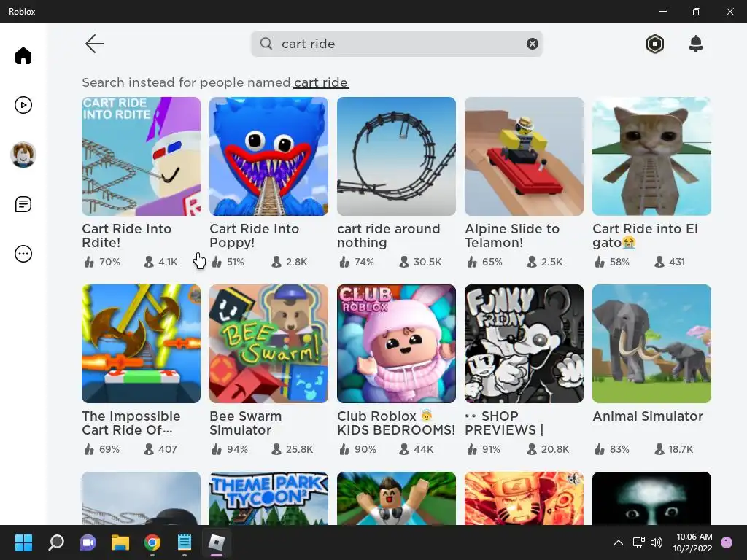Screen dimensions: 747x560
Task: Open Alpine Slide to Telamon thumbnail
Action: pos(524,156)
